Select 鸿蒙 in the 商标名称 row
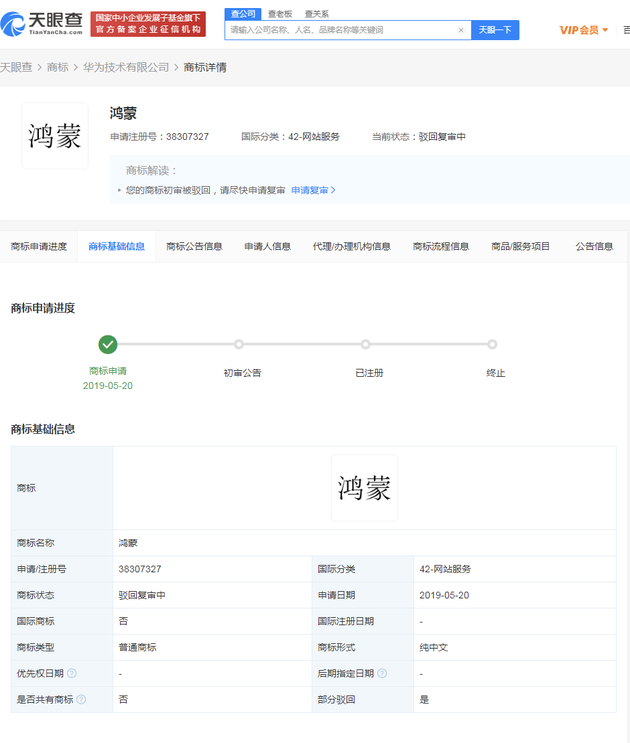Screen dimensions: 630x743 pos(127,543)
